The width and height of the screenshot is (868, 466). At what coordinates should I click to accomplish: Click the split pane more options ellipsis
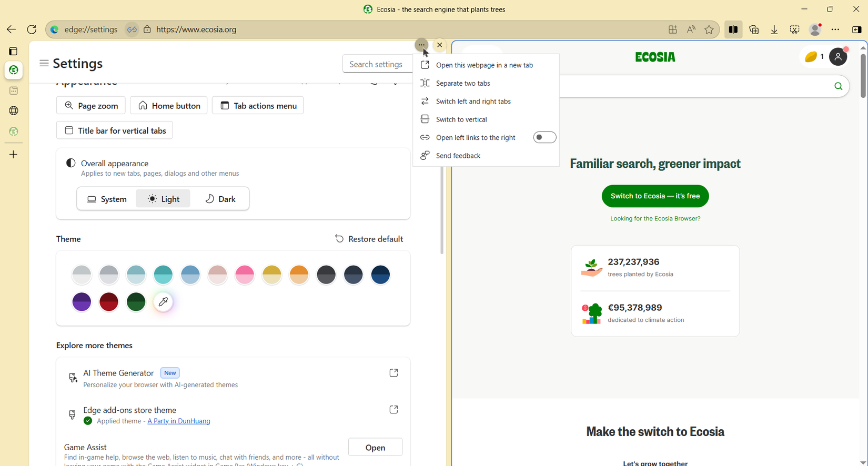point(421,45)
